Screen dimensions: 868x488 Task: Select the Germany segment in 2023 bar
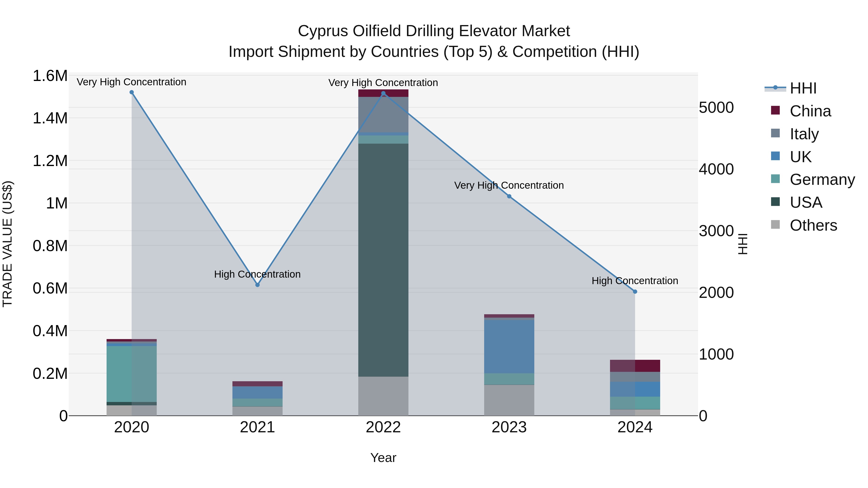509,379
